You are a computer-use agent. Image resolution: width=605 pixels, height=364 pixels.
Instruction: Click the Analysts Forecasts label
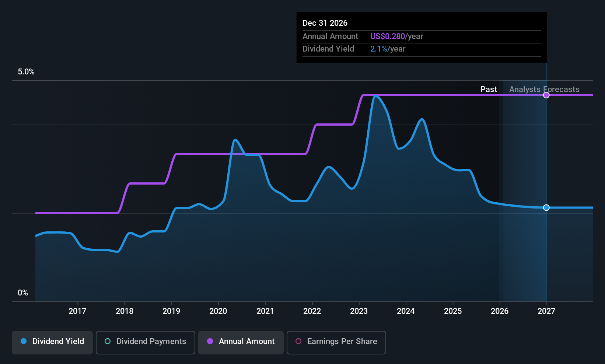coord(544,89)
